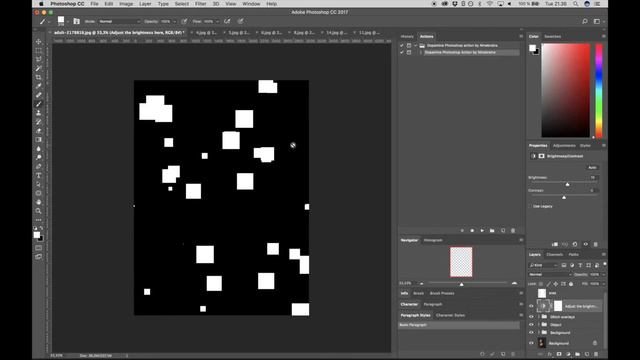
Task: Open layer blend mode Normal dropdown
Action: click(x=550, y=275)
